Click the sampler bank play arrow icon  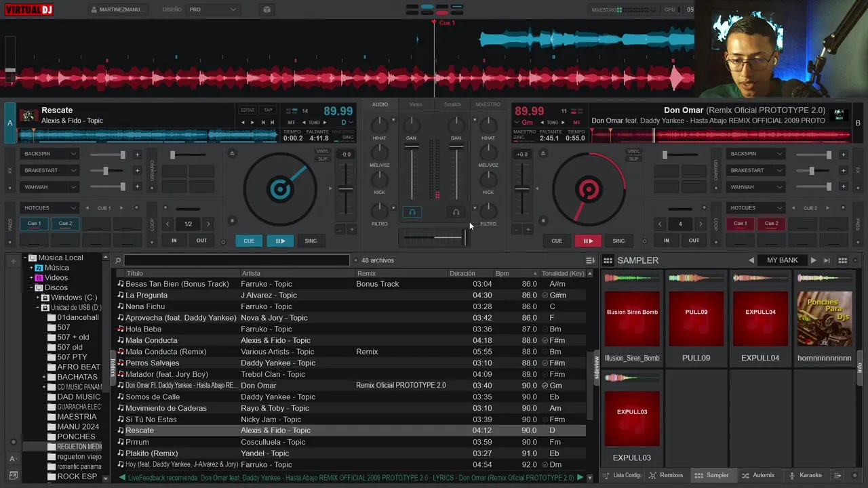point(813,260)
